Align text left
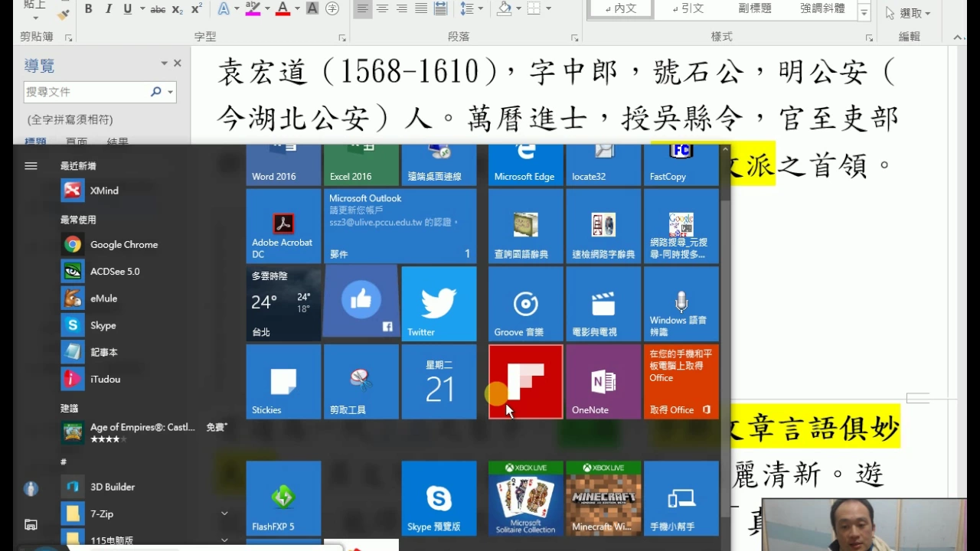980x551 pixels. pyautogui.click(x=363, y=9)
